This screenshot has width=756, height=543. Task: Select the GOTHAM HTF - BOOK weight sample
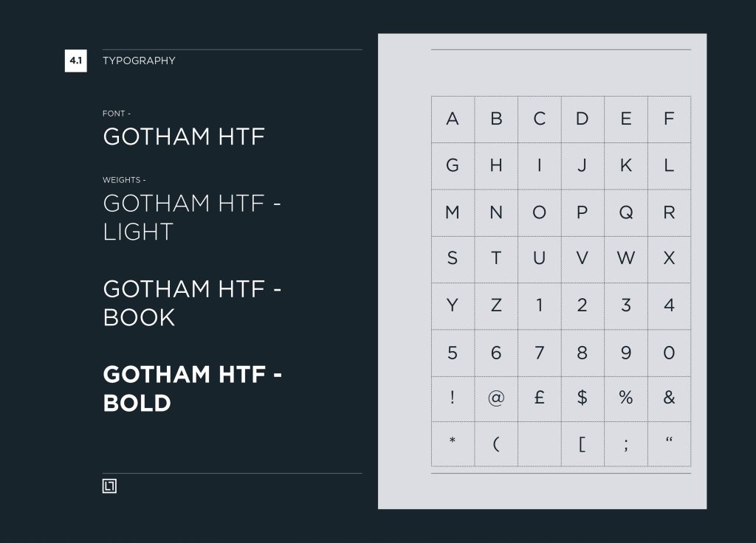[192, 302]
